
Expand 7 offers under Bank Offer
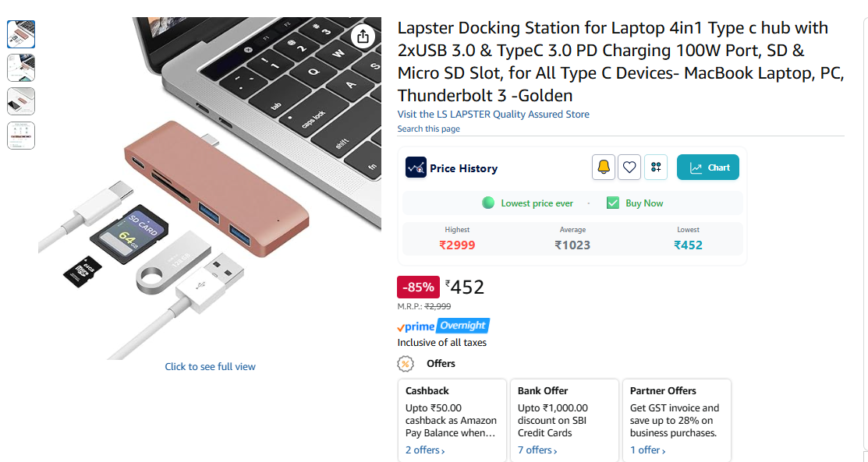[x=537, y=450]
